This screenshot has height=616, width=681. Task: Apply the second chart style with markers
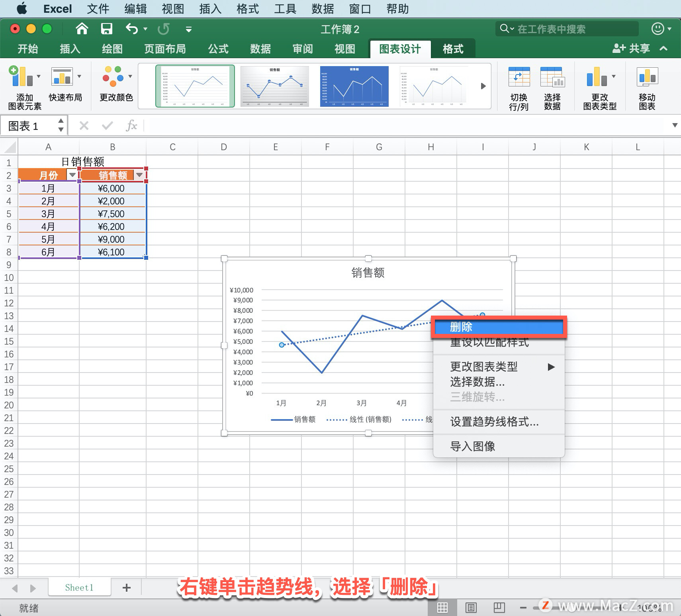[275, 86]
